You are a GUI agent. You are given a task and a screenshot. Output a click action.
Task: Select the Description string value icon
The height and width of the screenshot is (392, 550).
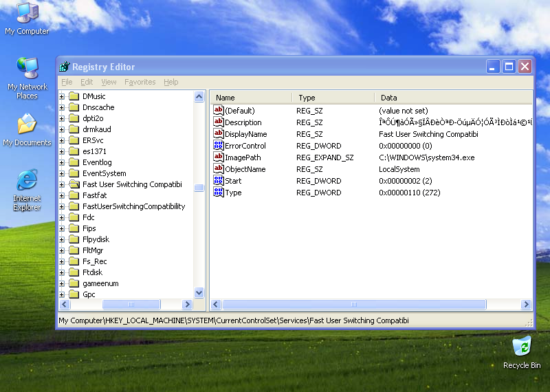coord(218,122)
